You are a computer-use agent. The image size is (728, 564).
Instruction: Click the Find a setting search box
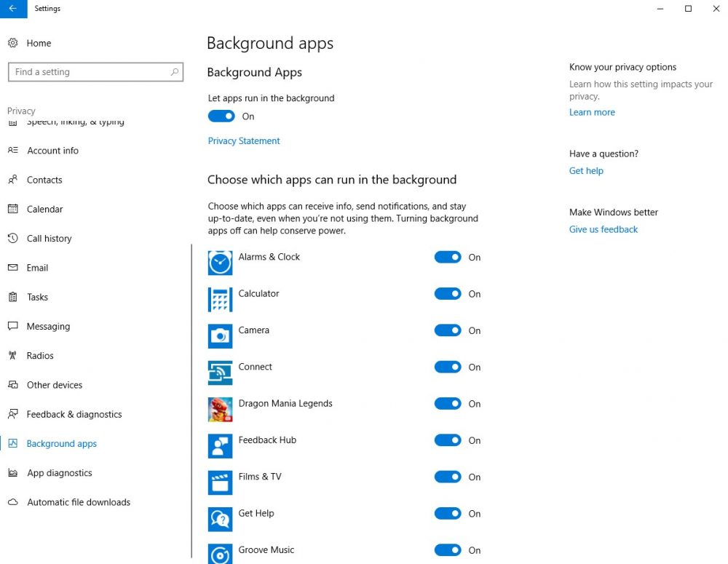tap(95, 72)
